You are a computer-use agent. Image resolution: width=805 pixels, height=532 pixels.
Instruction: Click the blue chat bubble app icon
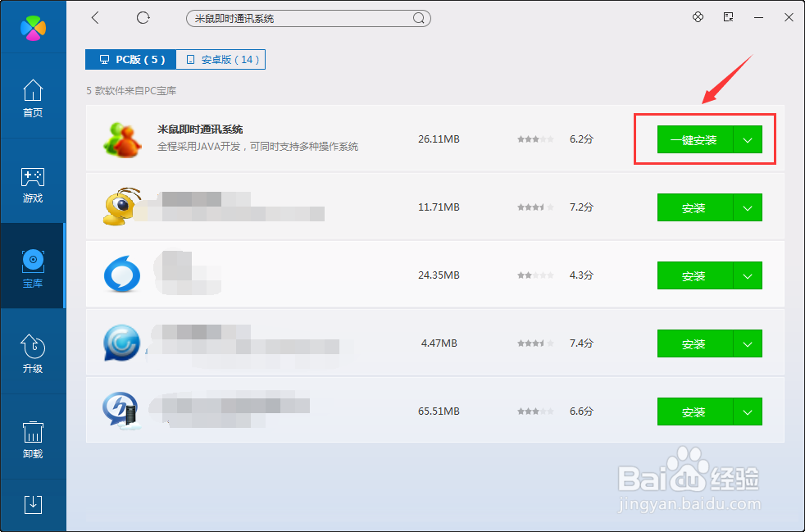click(121, 275)
